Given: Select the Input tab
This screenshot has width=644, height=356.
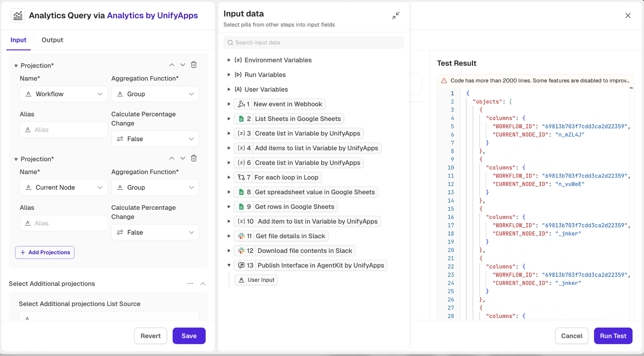Looking at the screenshot, I should [18, 40].
